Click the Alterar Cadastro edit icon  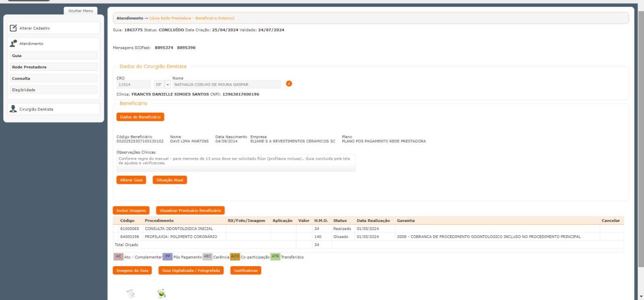click(13, 28)
